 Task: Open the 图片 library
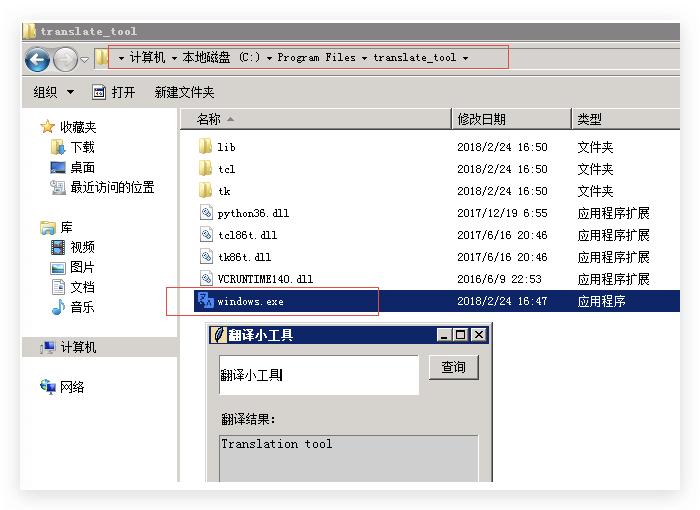(x=83, y=267)
